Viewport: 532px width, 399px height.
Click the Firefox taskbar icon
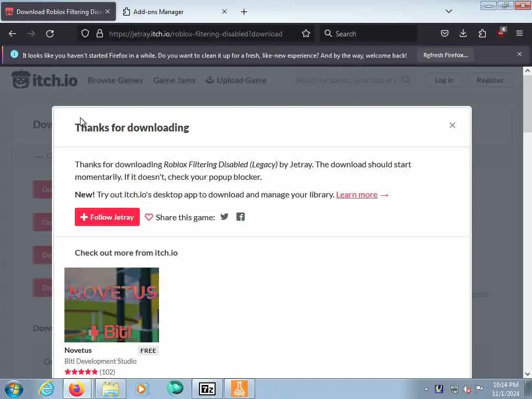click(77, 389)
